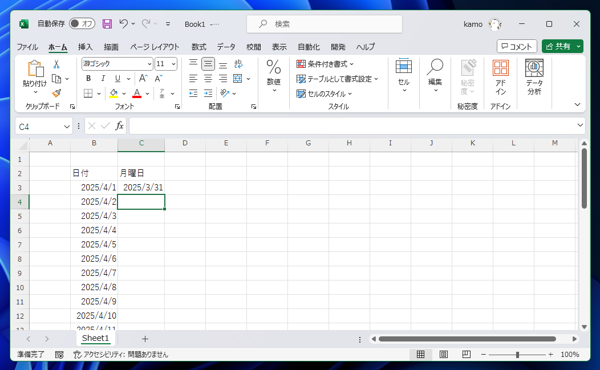The width and height of the screenshot is (600, 370).
Task: Cut selection with scissors icon
Action: (x=56, y=64)
